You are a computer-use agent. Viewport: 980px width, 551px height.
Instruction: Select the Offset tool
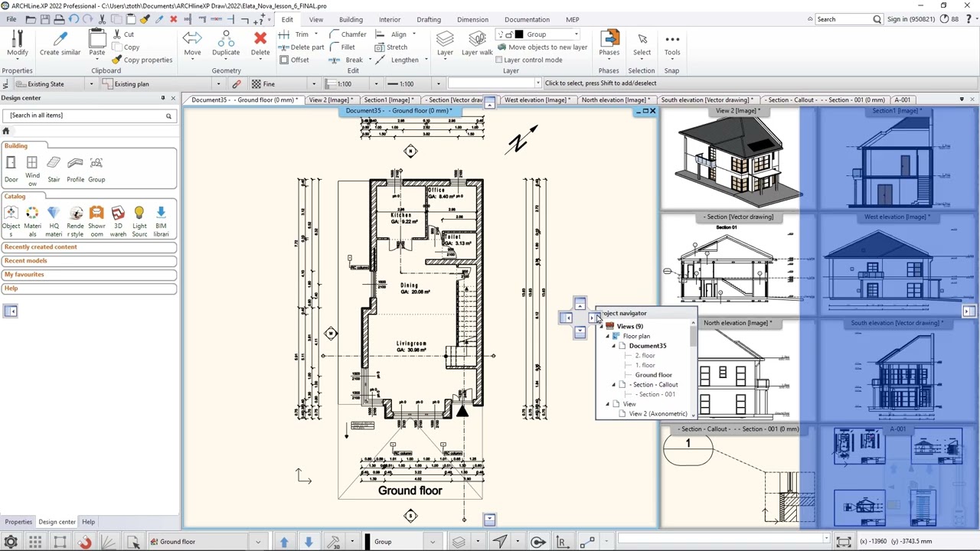tap(294, 60)
